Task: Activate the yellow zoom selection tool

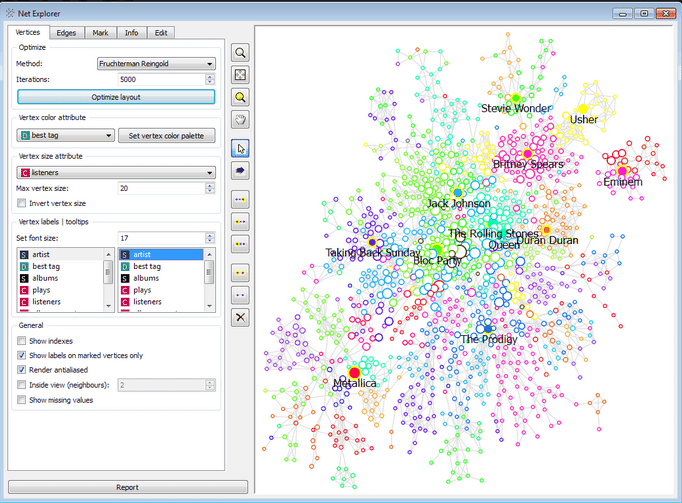Action: tap(240, 97)
